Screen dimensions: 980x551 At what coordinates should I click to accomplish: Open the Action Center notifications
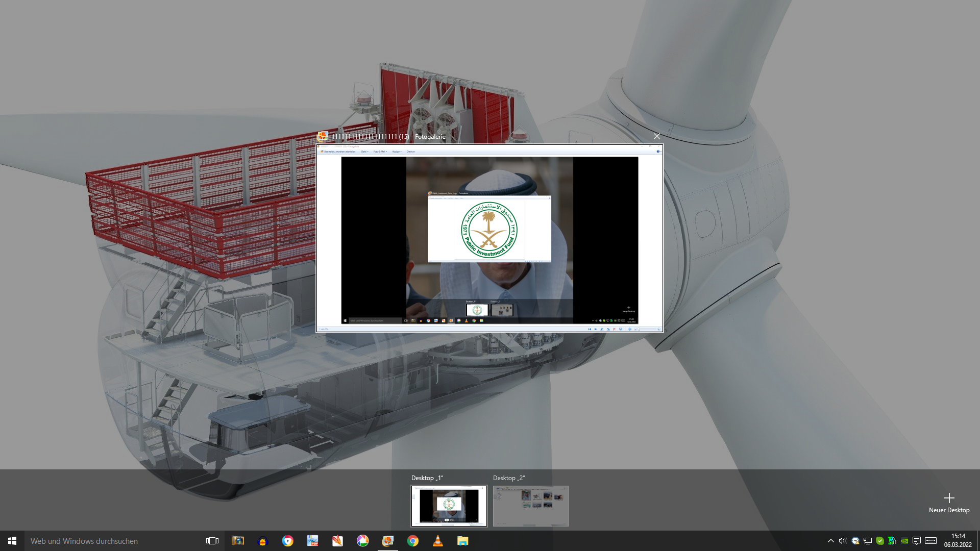coord(917,541)
